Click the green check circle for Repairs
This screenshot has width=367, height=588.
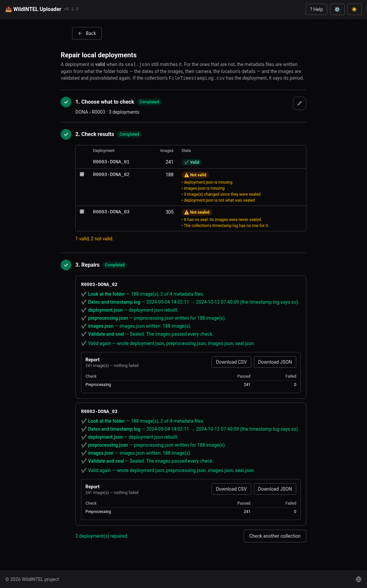[x=66, y=265]
